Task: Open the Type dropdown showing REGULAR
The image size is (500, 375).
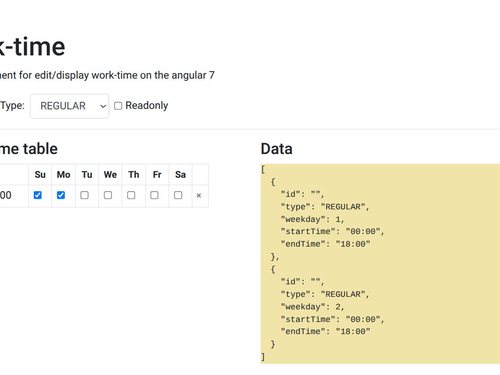Action: coord(69,106)
